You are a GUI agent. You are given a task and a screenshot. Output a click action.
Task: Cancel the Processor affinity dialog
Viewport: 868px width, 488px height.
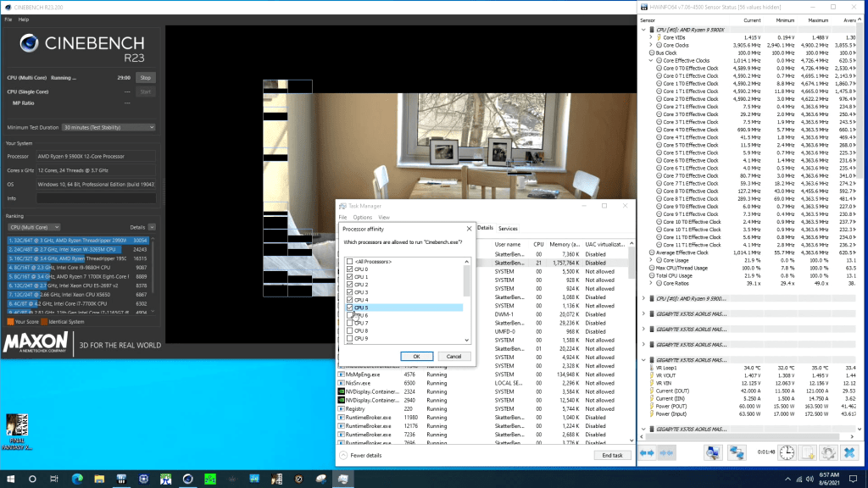pyautogui.click(x=454, y=357)
